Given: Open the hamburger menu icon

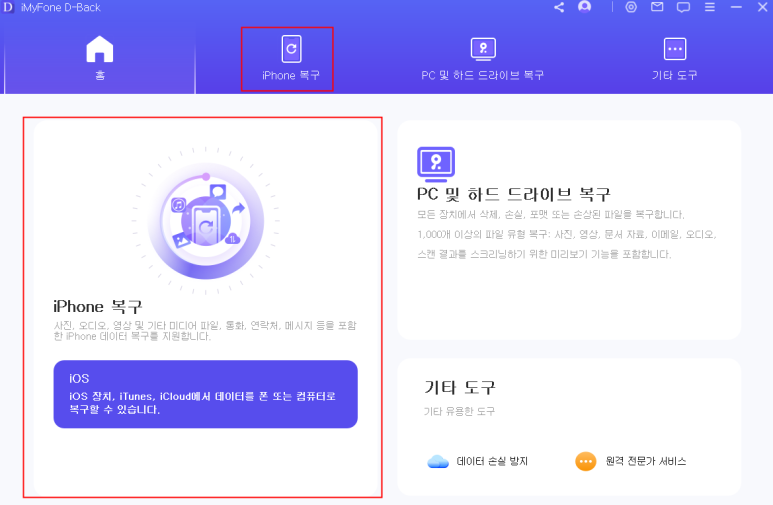Looking at the screenshot, I should coord(710,7).
